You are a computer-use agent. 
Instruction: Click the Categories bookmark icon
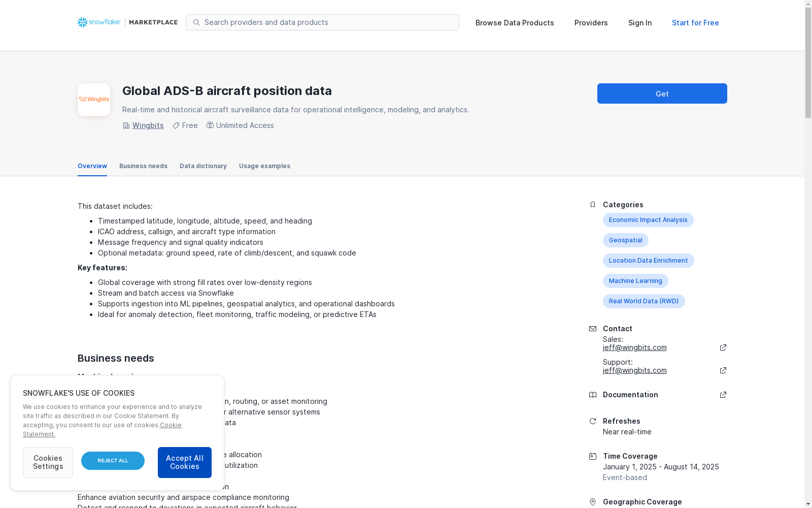(x=593, y=205)
